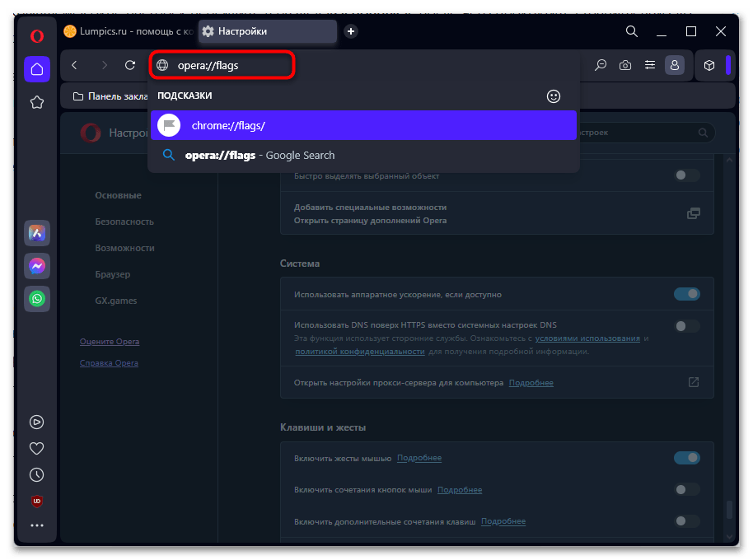
Task: Take a snapshot with camera icon
Action: coord(625,65)
